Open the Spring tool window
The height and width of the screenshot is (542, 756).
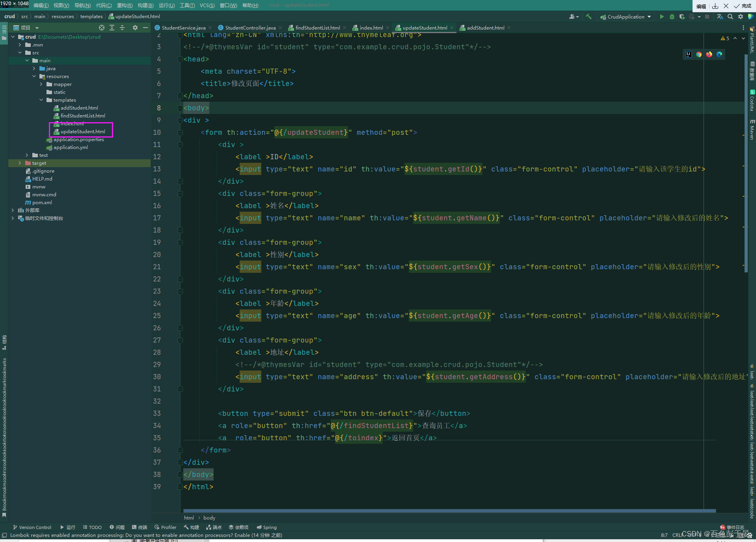(x=266, y=527)
